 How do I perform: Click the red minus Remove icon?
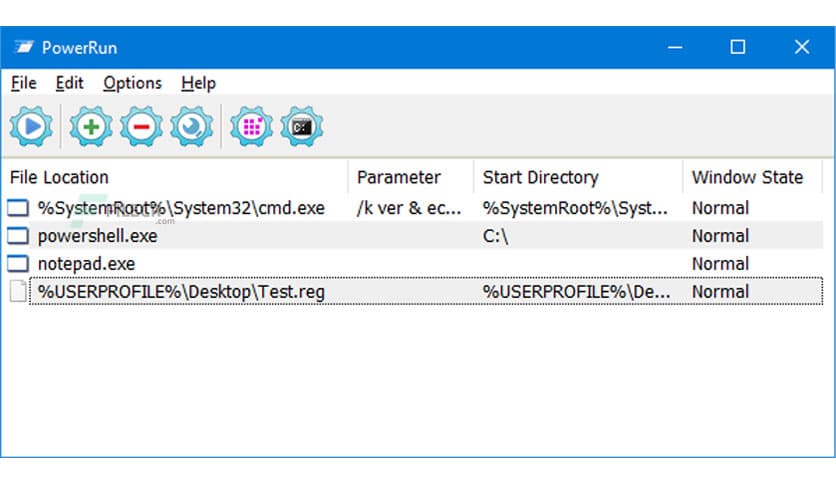pyautogui.click(x=141, y=126)
